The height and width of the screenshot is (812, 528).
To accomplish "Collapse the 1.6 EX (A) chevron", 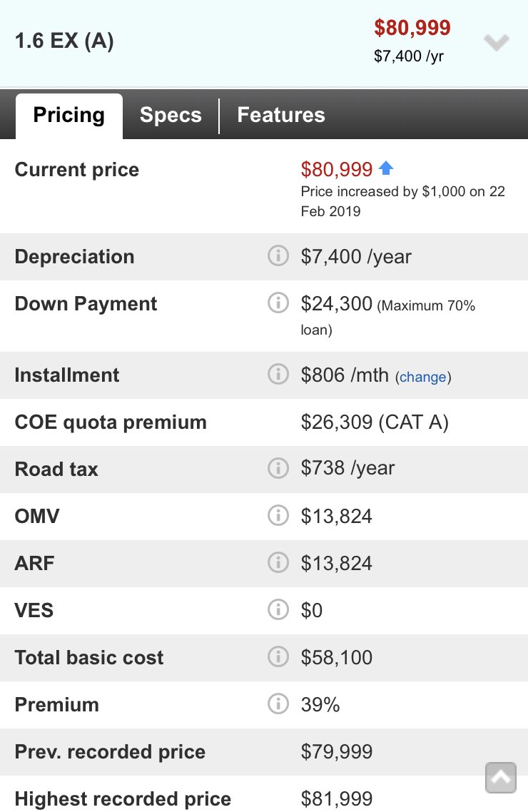I will point(496,43).
